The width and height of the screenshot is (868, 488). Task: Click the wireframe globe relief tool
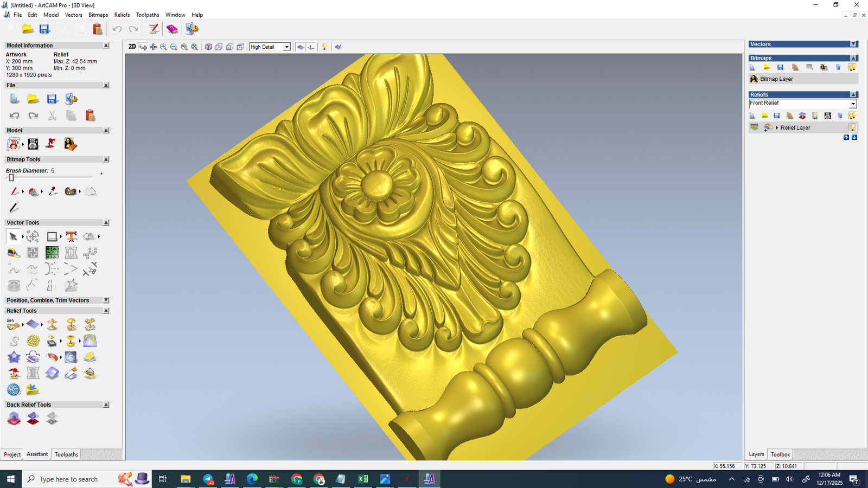point(14,389)
